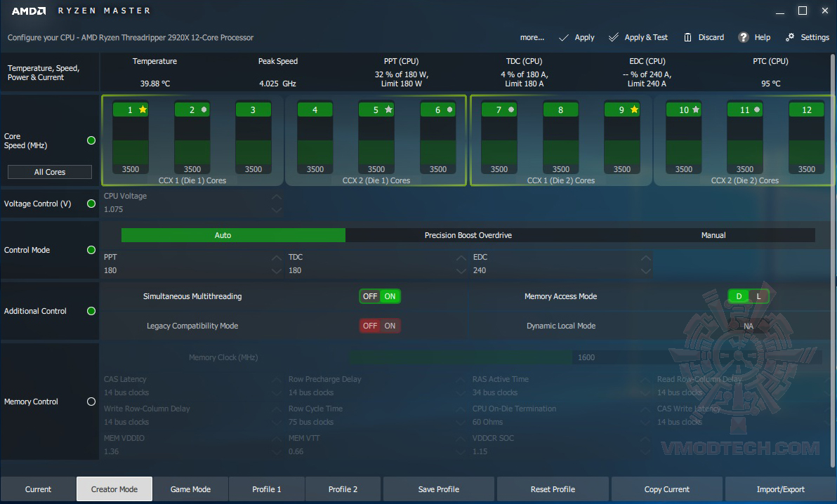Screen dimensions: 837x504
Task: Click Reset Profile button
Action: 553,489
